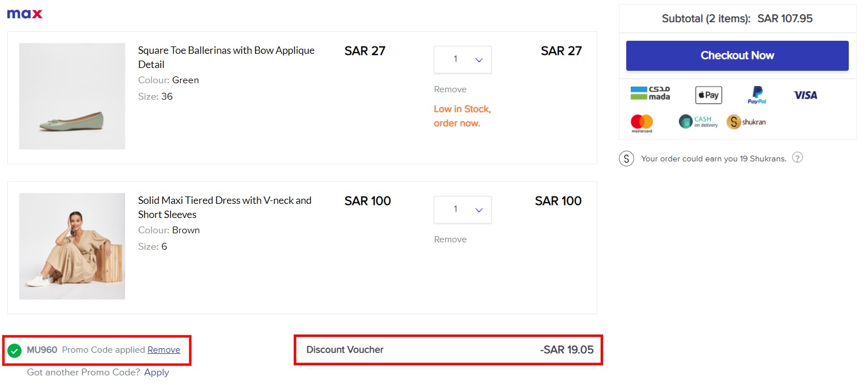Viewport: 868px width, 385px height.
Task: Click the Shukran payment icon
Action: 746,121
